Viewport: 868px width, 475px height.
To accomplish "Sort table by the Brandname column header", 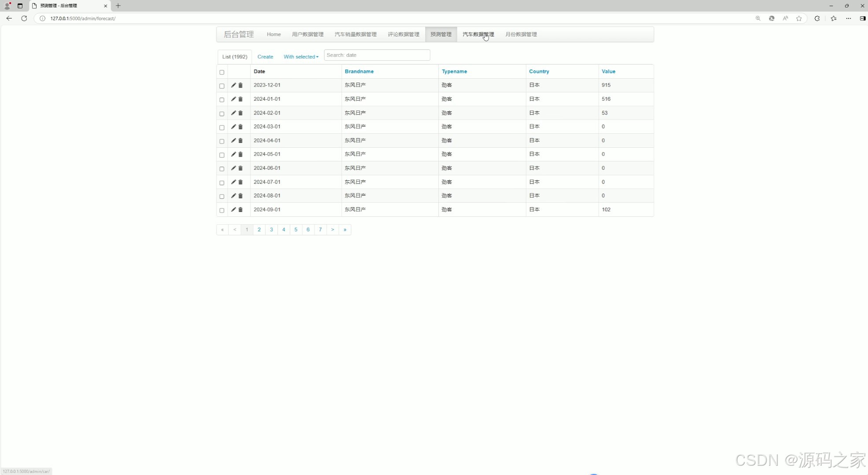I will click(359, 71).
